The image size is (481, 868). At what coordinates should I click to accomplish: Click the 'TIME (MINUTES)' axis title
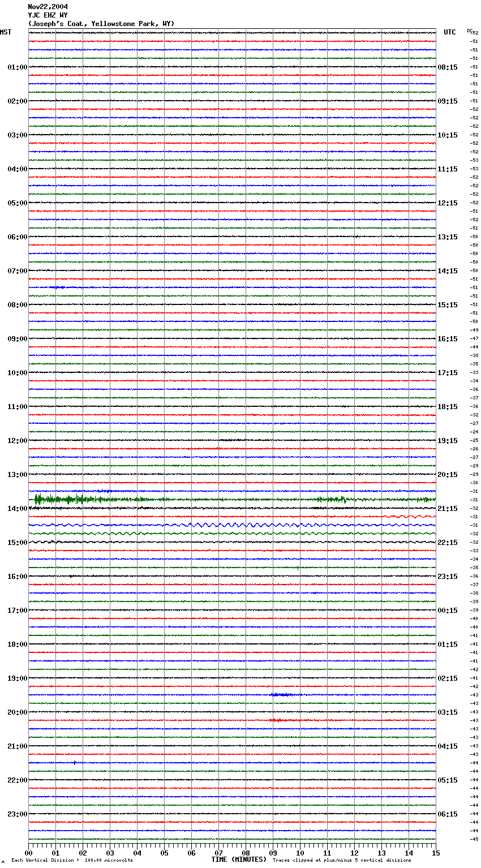click(239, 860)
